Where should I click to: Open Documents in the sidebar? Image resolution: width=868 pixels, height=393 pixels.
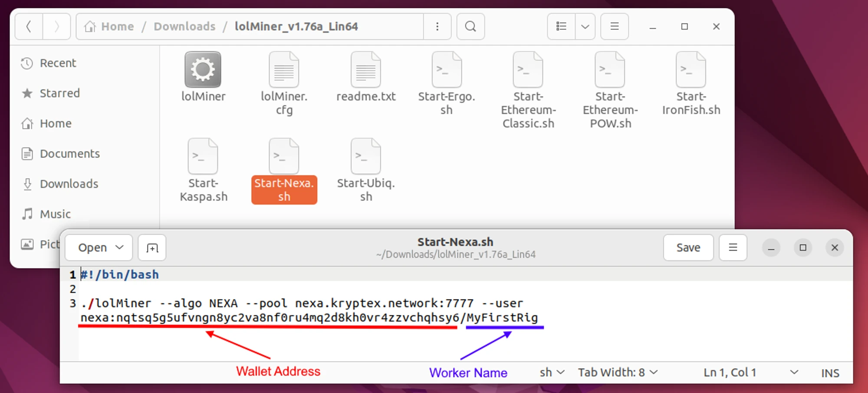coord(69,154)
